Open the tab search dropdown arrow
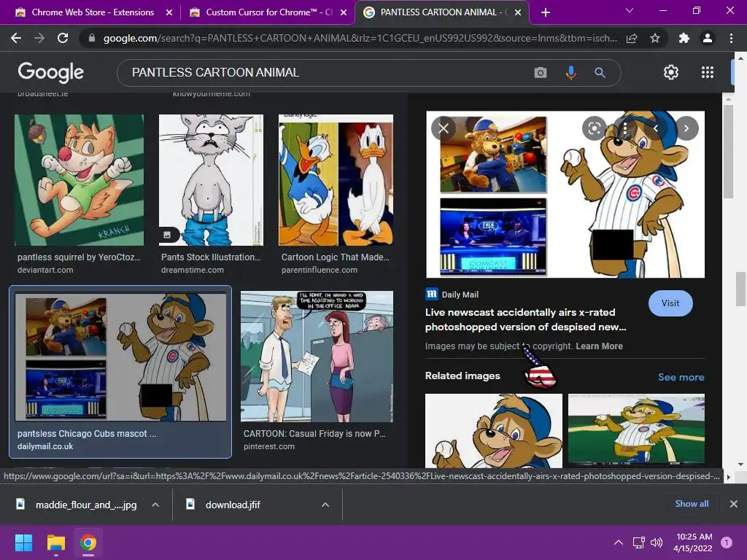This screenshot has height=560, width=747. point(630,10)
